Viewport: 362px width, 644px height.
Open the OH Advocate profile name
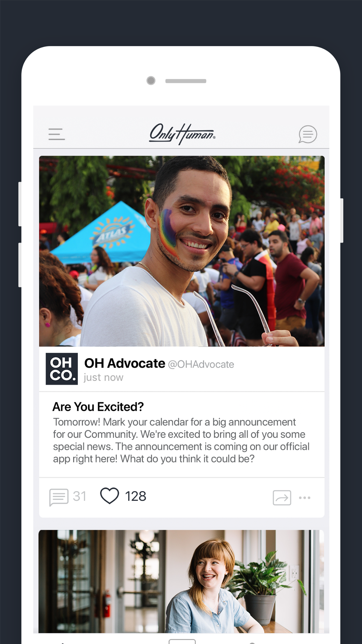[125, 363]
